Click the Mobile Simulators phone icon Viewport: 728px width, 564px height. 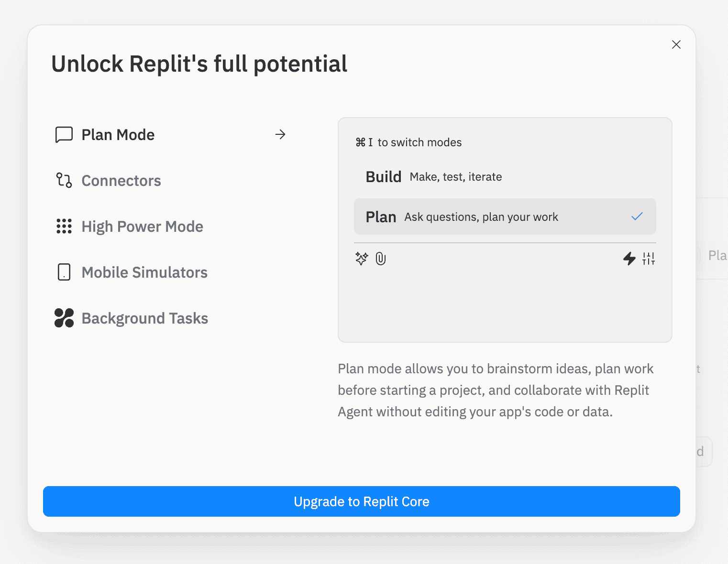coord(64,272)
